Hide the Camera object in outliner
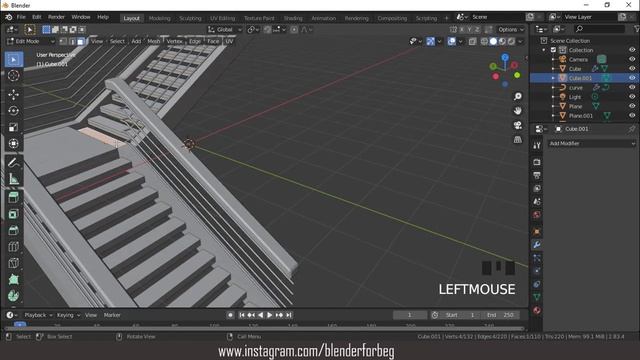Image resolution: width=640 pixels, height=360 pixels. point(632,59)
